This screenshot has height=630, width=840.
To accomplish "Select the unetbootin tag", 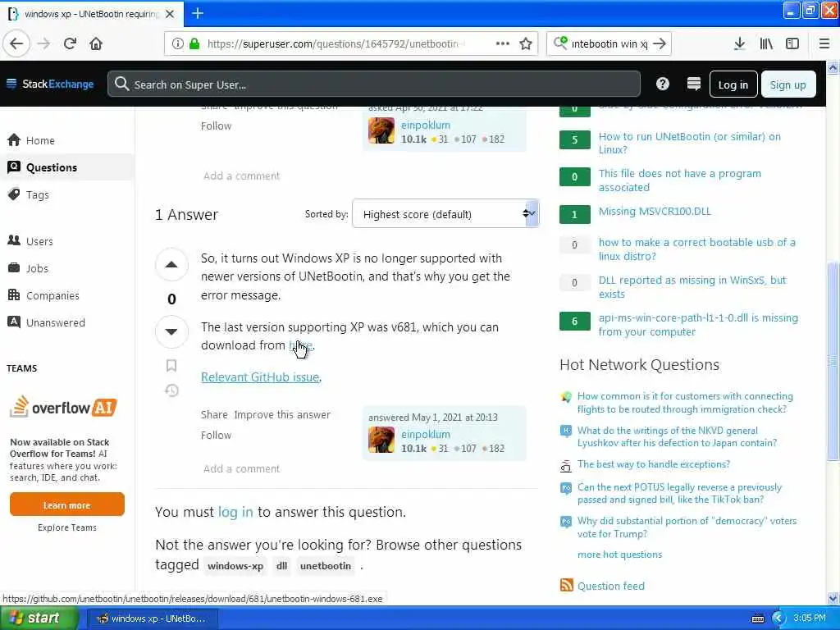I will click(x=325, y=566).
